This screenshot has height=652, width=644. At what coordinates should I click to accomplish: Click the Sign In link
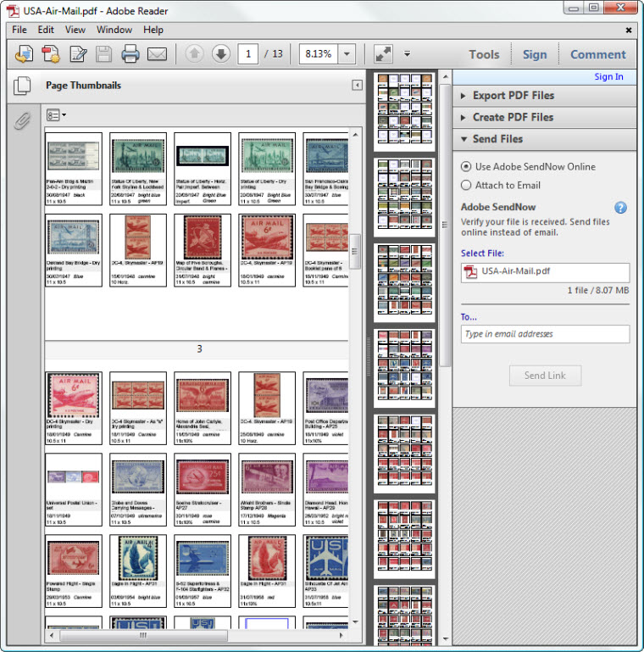pos(608,76)
